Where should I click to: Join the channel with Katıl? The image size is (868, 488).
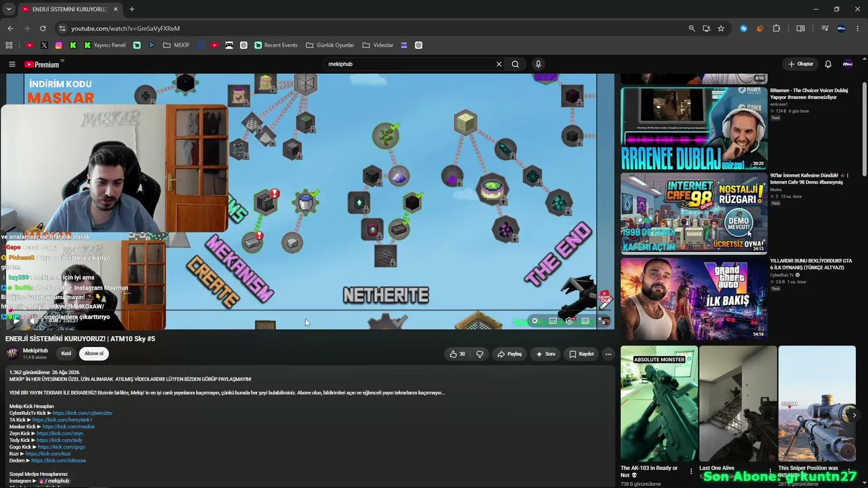66,353
